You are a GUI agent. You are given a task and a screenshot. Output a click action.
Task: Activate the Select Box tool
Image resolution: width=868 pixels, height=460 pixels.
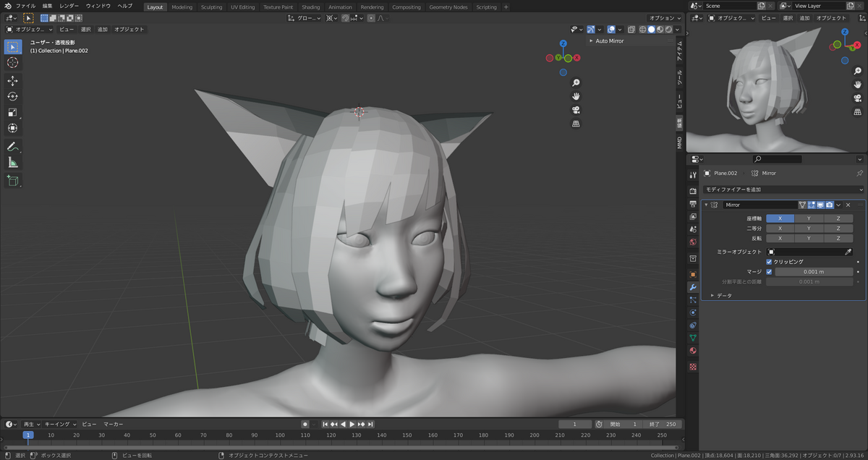(x=12, y=47)
